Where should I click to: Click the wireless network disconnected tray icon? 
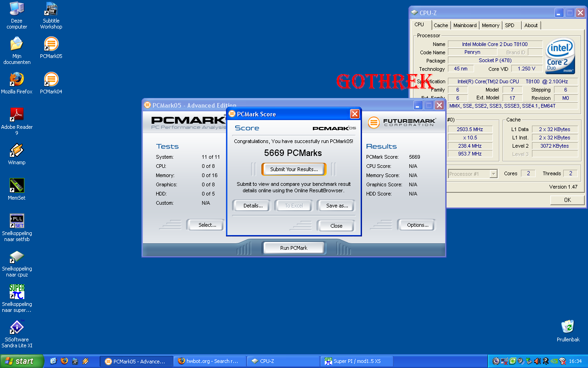point(562,361)
